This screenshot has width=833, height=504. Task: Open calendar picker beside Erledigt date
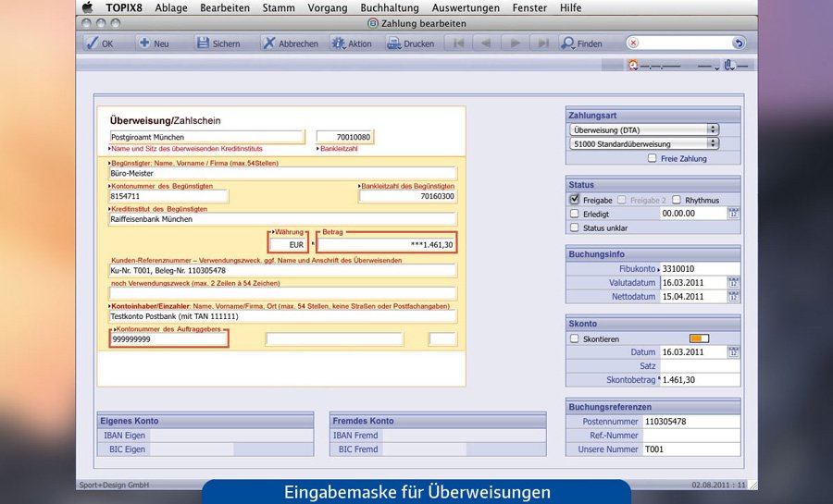pos(734,214)
